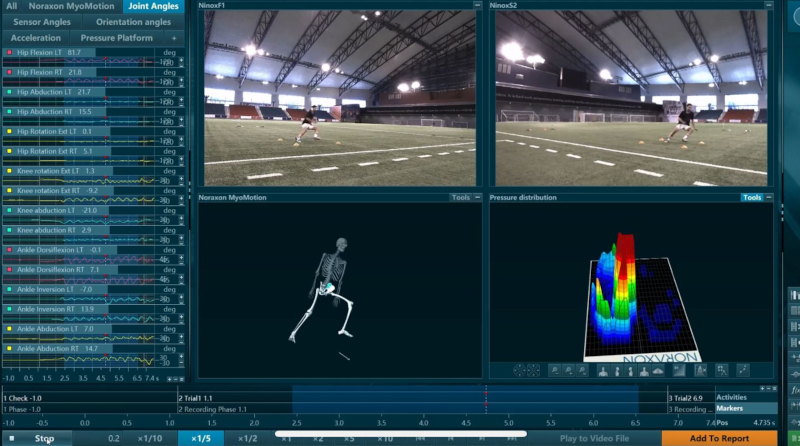
Task: Click the stop square icon
Action: coord(12,438)
